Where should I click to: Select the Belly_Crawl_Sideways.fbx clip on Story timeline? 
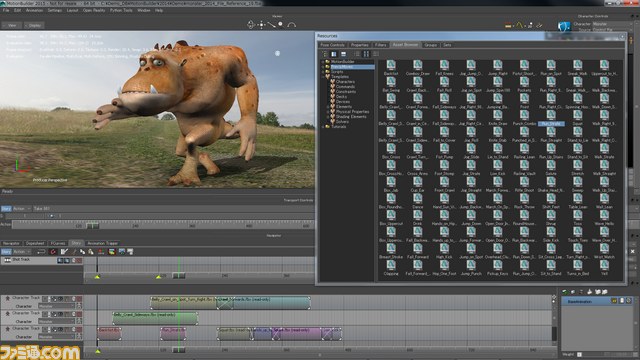tap(155, 318)
